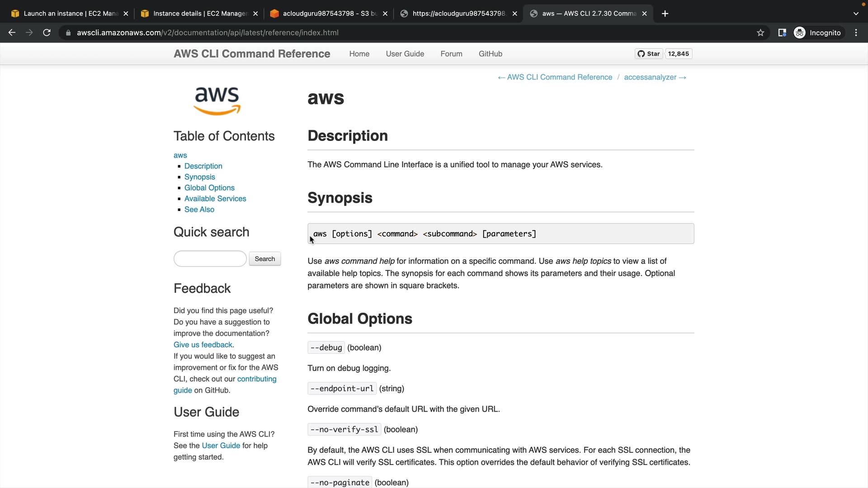Screen dimensions: 868x488
Task: Click the browser back arrow
Action: point(12,33)
